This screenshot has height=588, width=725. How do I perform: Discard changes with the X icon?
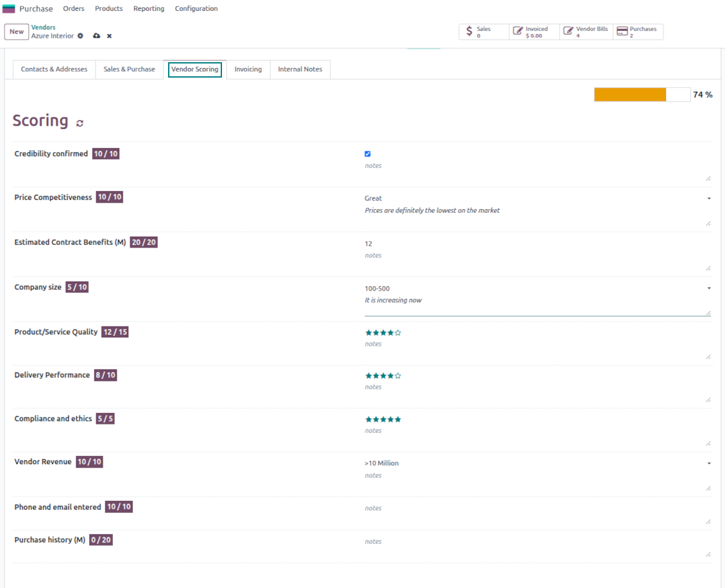[109, 36]
